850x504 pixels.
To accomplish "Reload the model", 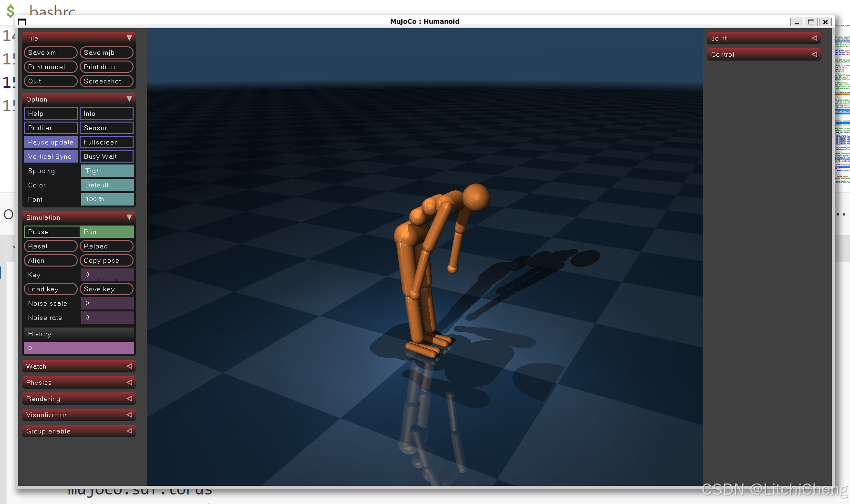I will (x=106, y=246).
